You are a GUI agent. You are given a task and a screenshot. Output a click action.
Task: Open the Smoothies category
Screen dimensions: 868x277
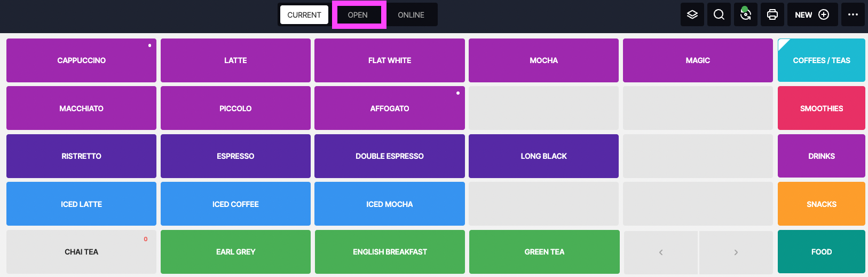[821, 109]
